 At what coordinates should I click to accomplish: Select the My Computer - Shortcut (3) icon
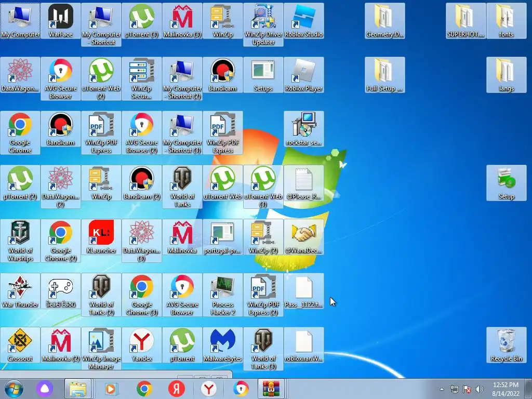point(182,132)
